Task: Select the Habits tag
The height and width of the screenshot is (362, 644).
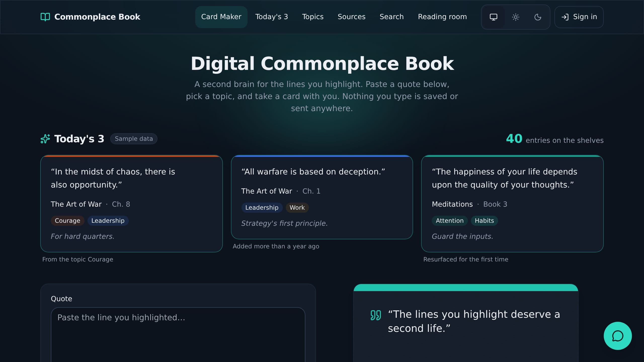Action: coord(484,221)
